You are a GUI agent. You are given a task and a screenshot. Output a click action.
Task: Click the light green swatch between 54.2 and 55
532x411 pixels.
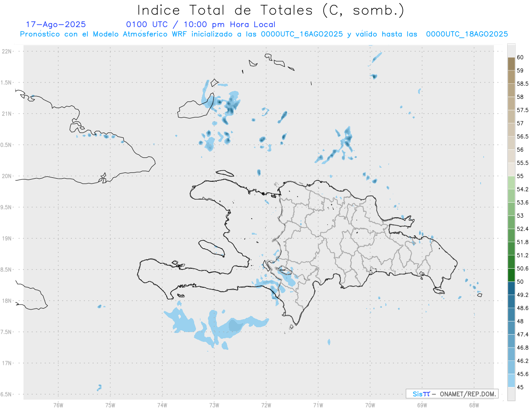[511, 183]
